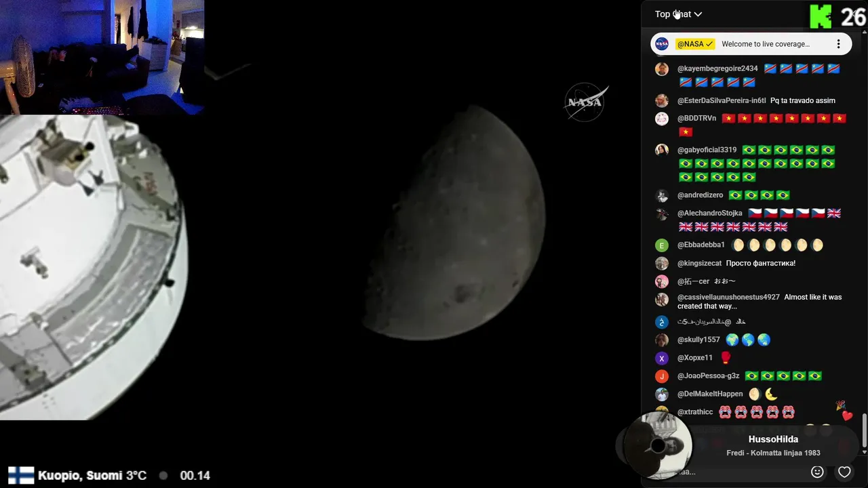Click username @xtrathicc
The image size is (868, 488).
695,411
